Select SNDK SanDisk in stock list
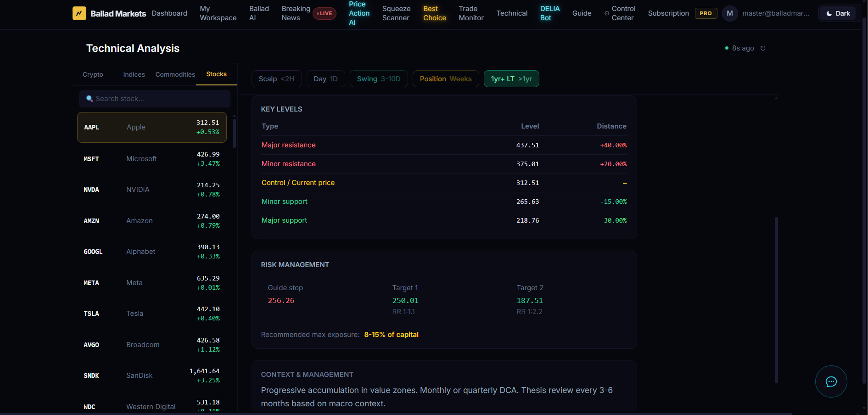The image size is (868, 415). (152, 376)
